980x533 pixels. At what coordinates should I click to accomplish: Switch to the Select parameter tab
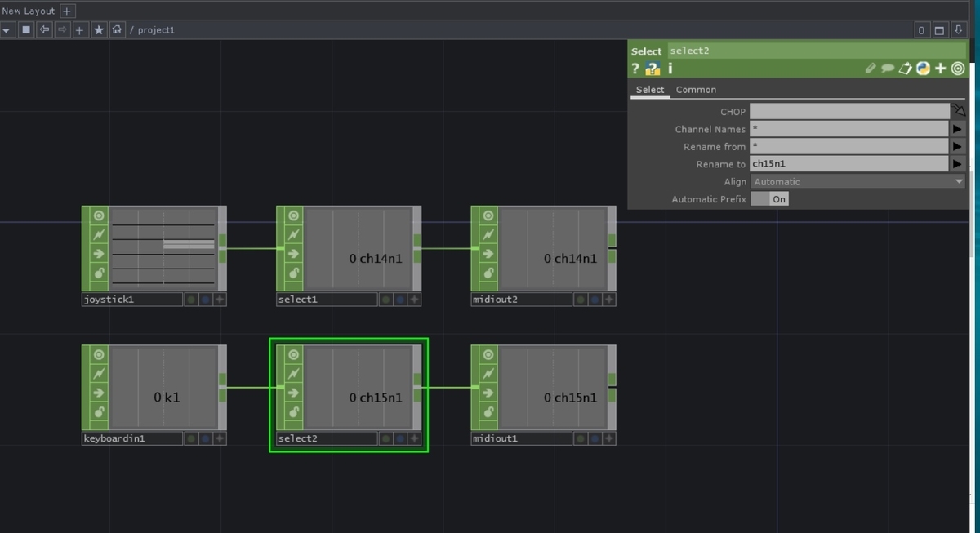(x=650, y=90)
